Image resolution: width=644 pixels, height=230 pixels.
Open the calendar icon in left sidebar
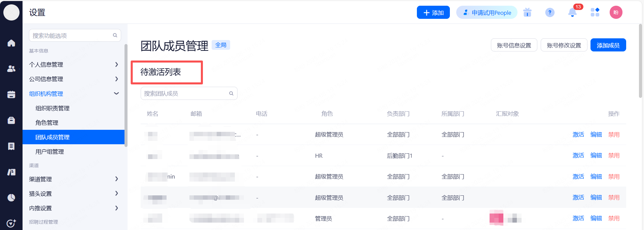point(11,94)
